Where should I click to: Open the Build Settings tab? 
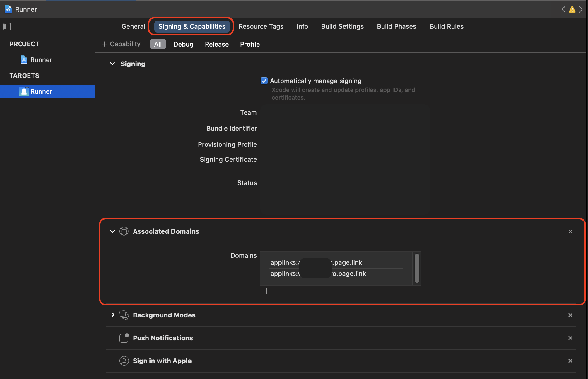(342, 26)
